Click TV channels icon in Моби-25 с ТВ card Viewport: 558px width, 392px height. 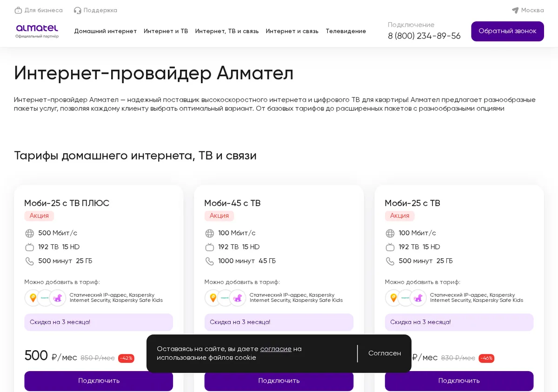[x=390, y=247]
